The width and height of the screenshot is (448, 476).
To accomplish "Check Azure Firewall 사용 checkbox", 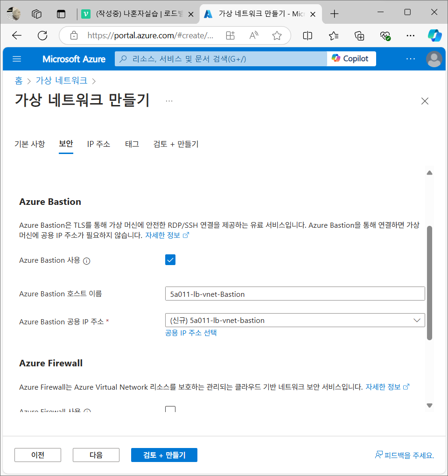I will pos(170,409).
